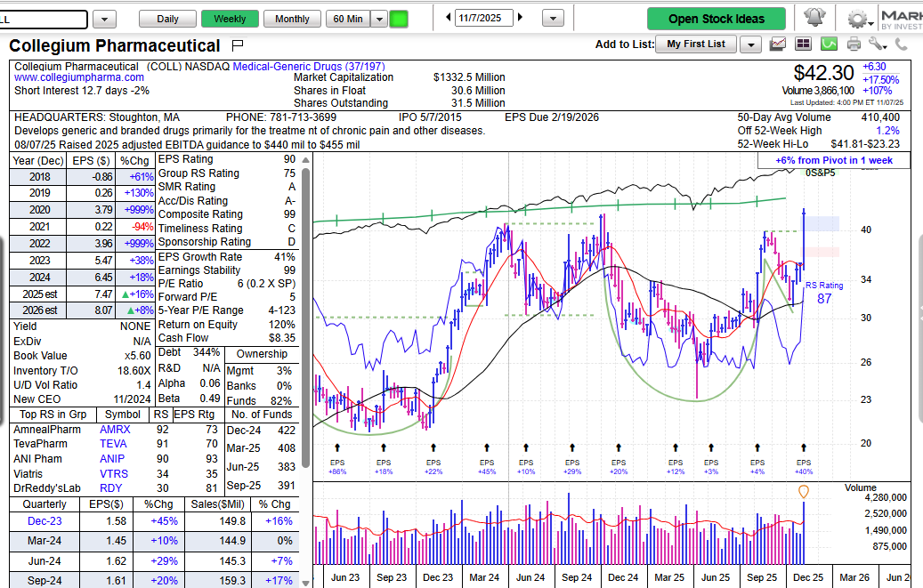This screenshot has height=588, width=923.
Task: Step chart date back with left arrow
Action: click(x=448, y=19)
